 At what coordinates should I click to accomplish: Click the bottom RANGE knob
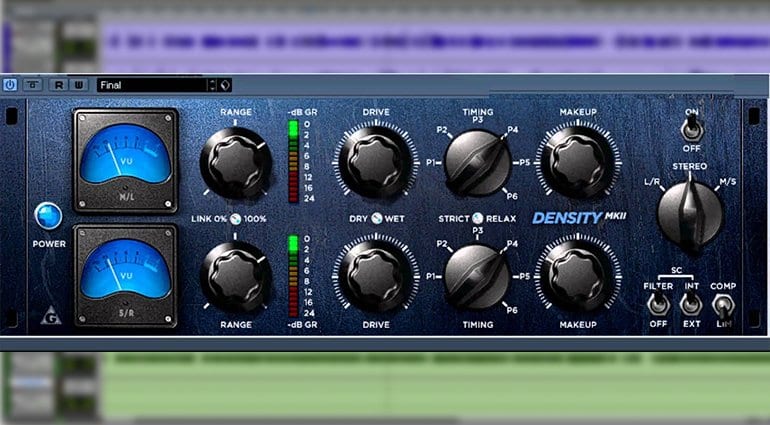[236, 276]
